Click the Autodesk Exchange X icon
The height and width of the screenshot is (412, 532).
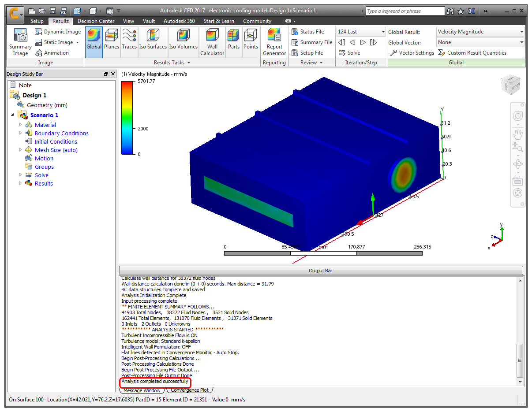click(471, 11)
